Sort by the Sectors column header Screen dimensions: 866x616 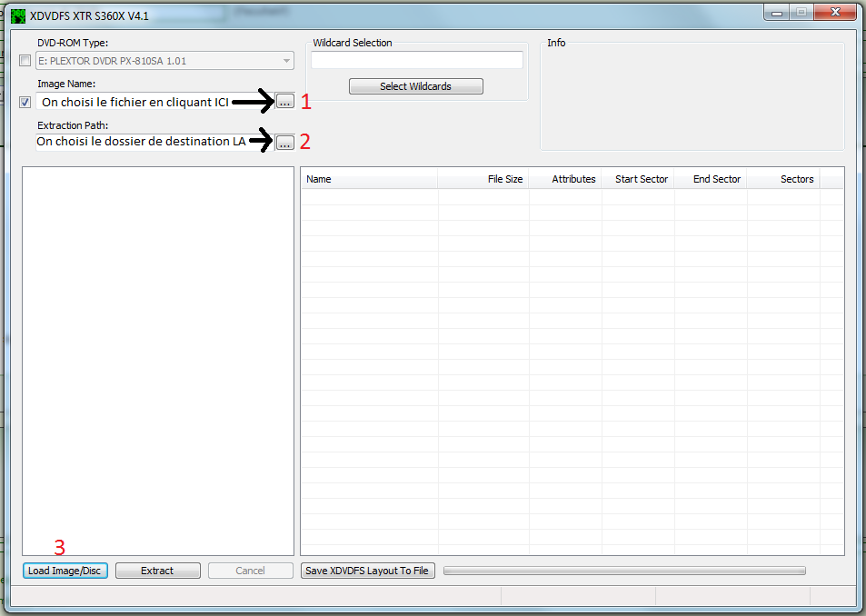(x=783, y=179)
